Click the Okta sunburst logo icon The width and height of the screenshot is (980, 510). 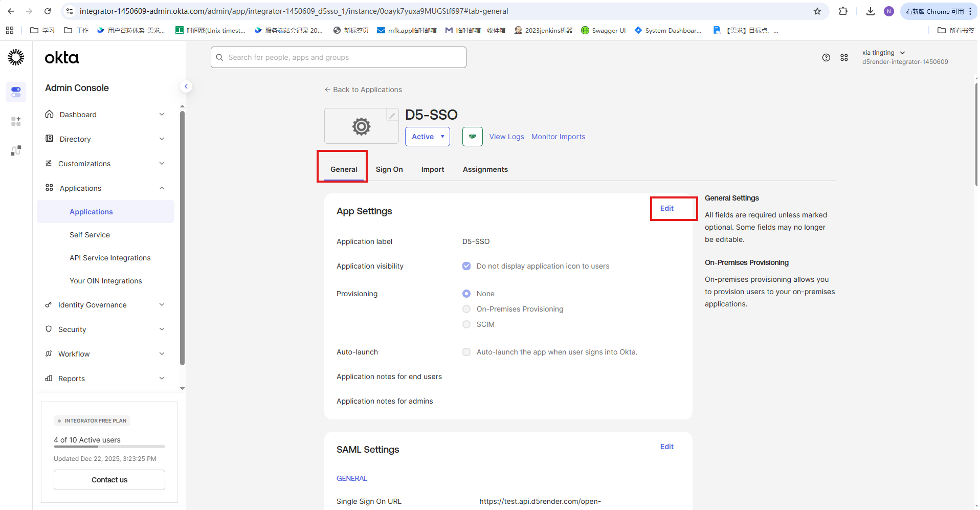click(16, 57)
